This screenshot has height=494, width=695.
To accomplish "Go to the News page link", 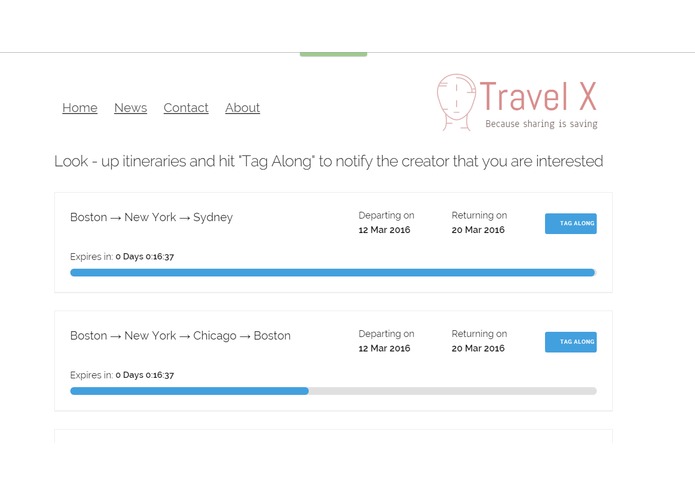I will tap(130, 108).
